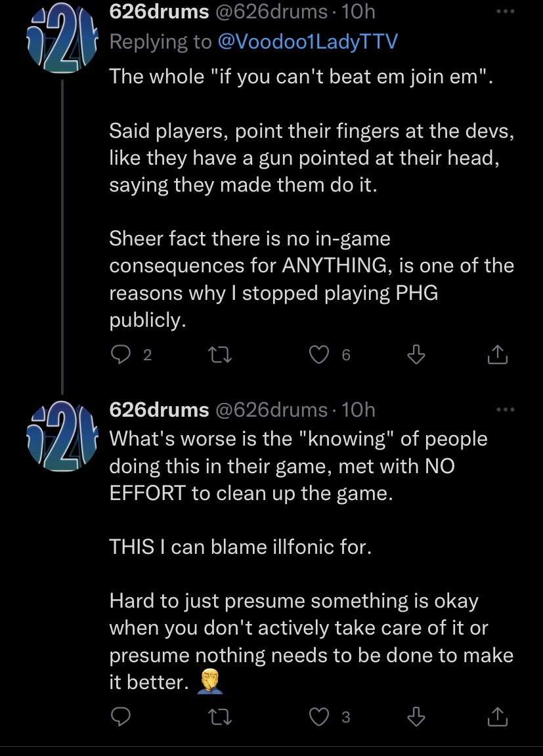Share the first tweet

pyautogui.click(x=498, y=355)
